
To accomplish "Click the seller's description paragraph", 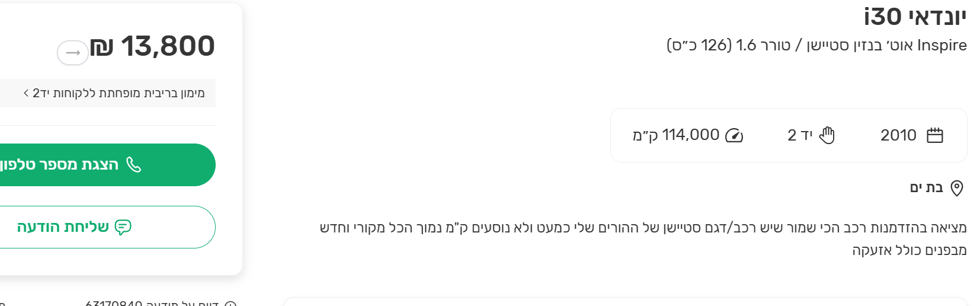I will pyautogui.click(x=643, y=238).
